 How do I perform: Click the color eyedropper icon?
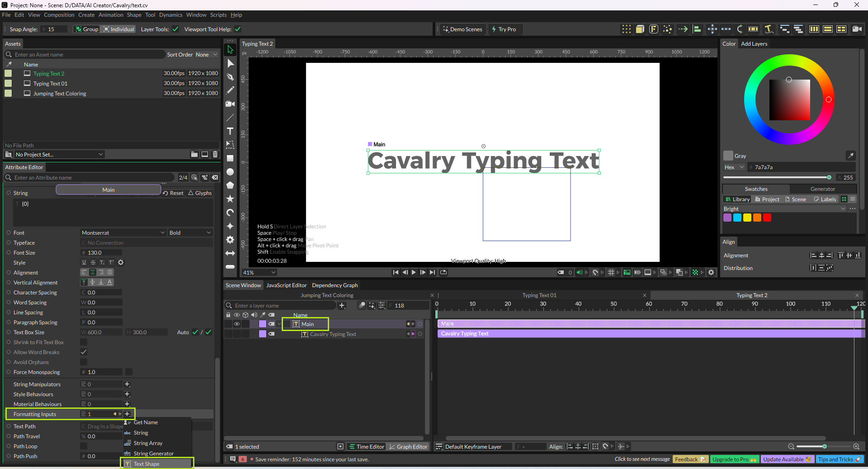click(850, 156)
